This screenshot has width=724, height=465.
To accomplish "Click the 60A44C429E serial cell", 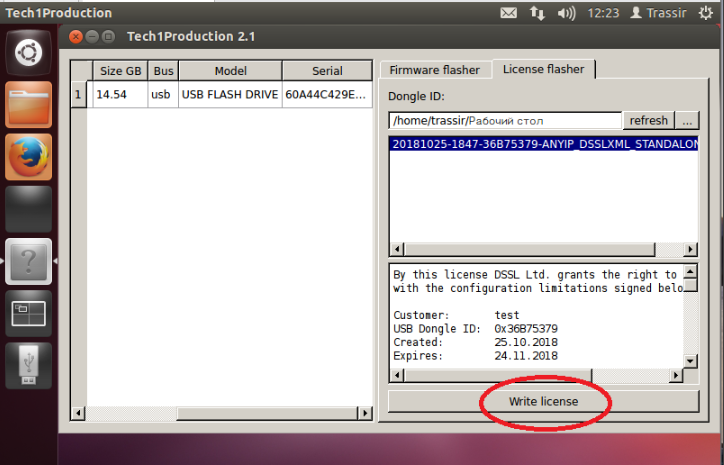I will pos(327,95).
